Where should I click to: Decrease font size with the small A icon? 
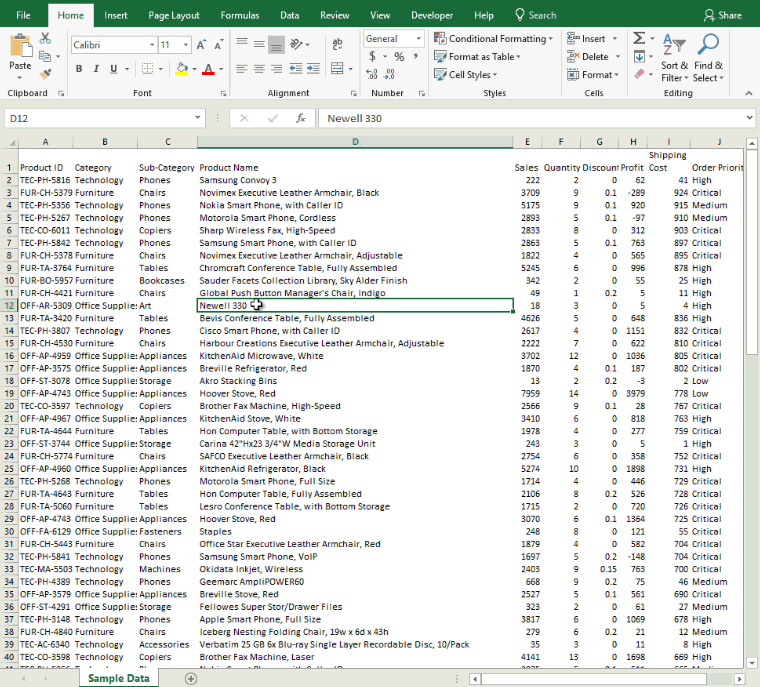pyautogui.click(x=218, y=45)
